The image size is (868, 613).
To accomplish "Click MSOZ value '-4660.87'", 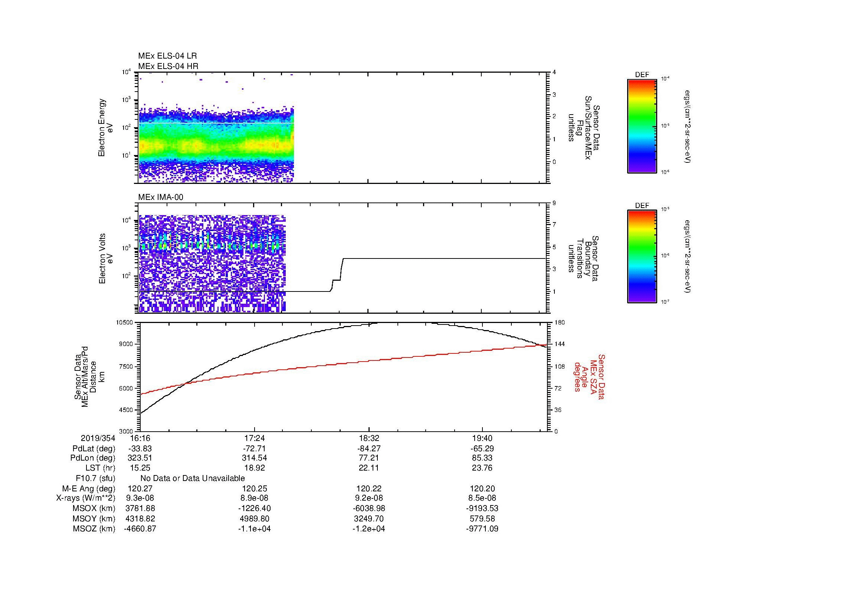I will tap(140, 529).
